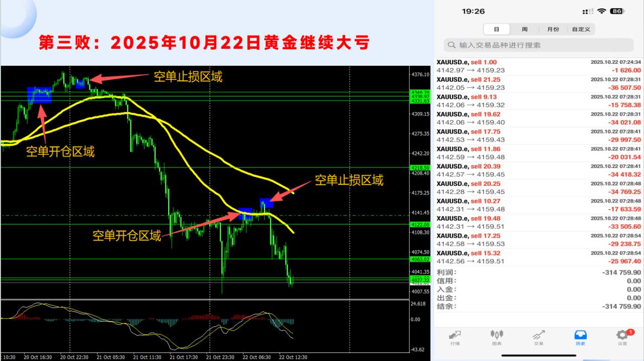Screen dimensions: 644x361
Task: Select the active 日 daily tab
Action: tap(497, 29)
